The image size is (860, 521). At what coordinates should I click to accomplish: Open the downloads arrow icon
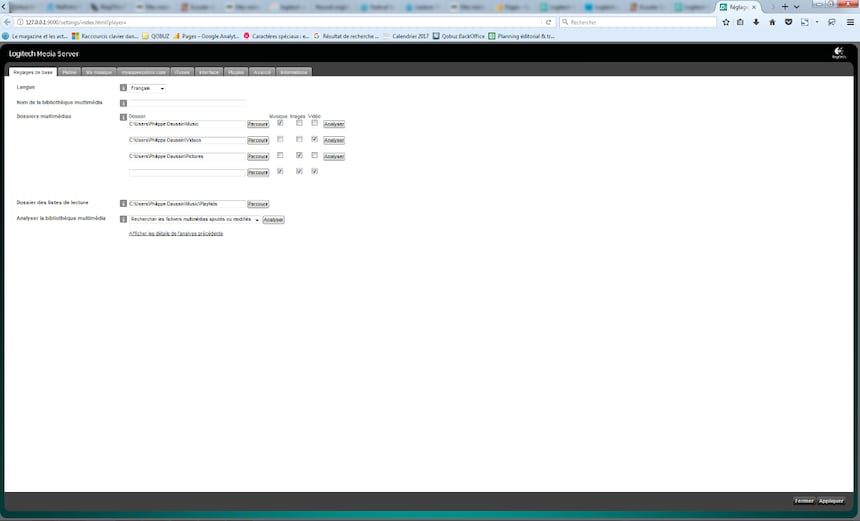756,22
